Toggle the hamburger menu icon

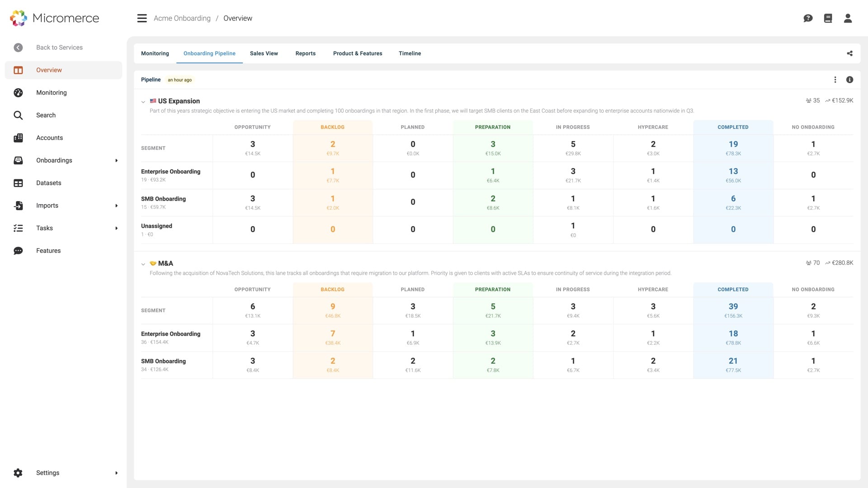pos(142,18)
